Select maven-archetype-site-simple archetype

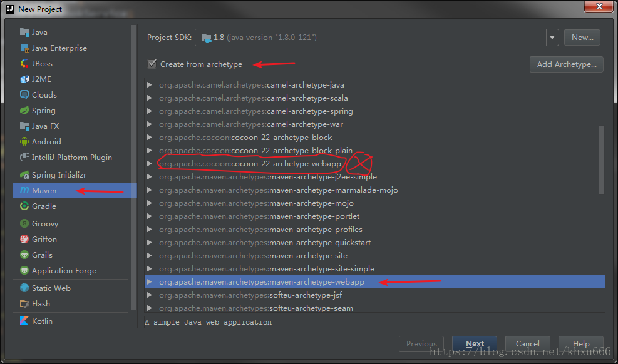point(267,269)
